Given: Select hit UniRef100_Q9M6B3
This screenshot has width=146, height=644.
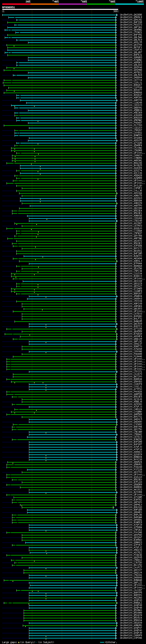Looking at the screenshot, I should [x=131, y=58].
